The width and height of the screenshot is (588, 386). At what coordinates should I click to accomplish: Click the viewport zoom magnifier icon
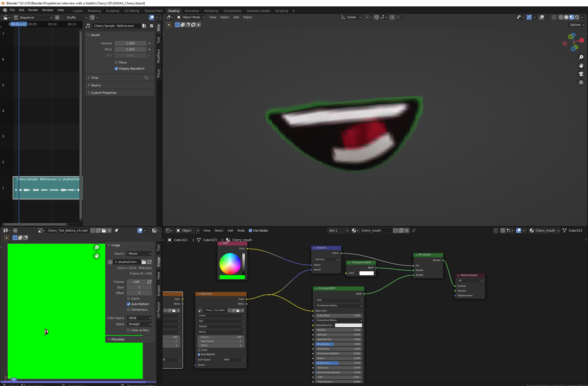pos(581,57)
